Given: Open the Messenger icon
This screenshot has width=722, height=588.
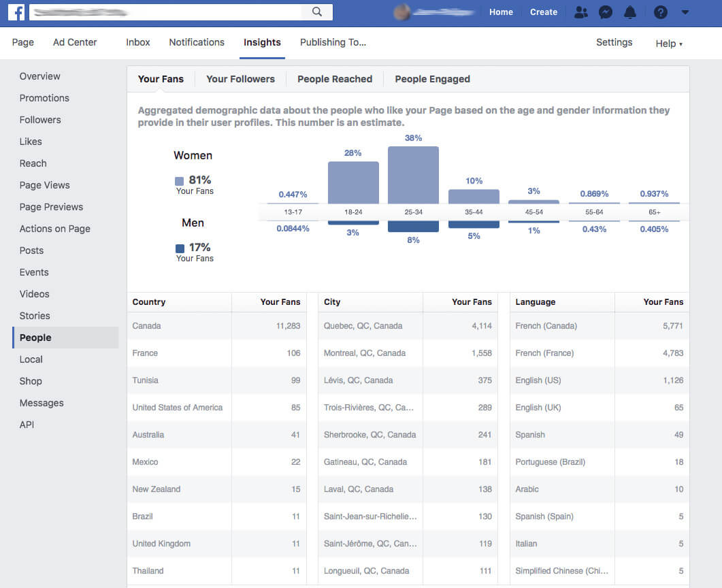Looking at the screenshot, I should point(606,12).
